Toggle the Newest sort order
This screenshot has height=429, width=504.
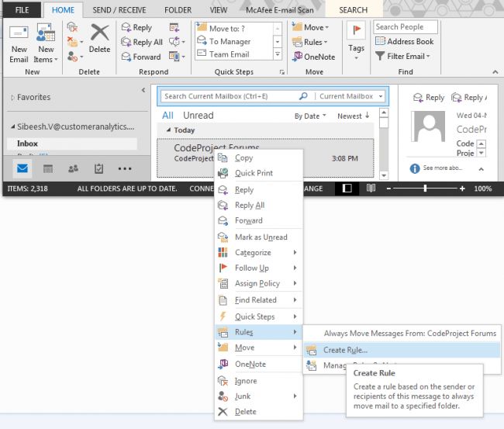[x=354, y=116]
